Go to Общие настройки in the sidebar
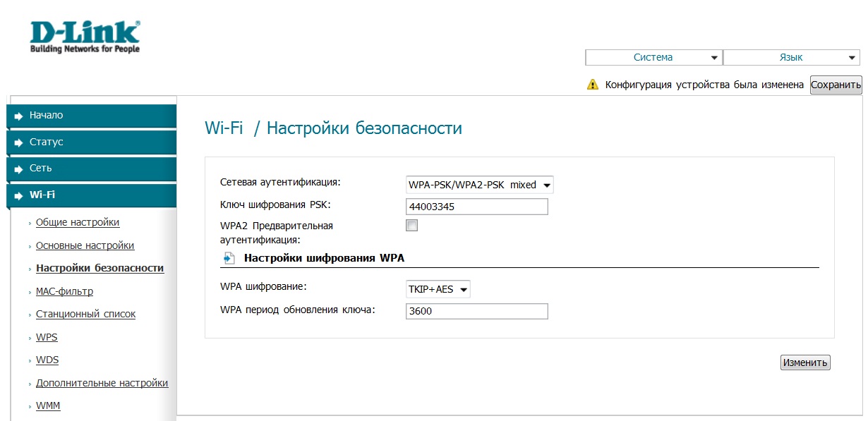This screenshot has width=868, height=421. [78, 222]
